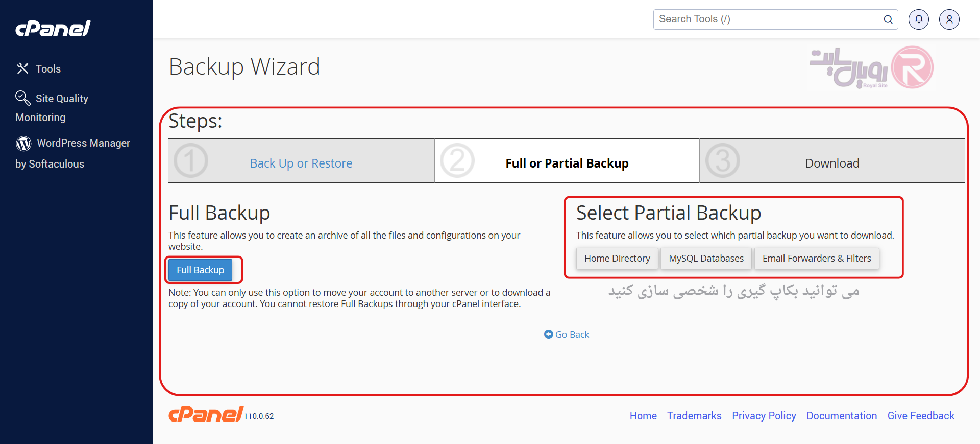
Task: Open the user account icon
Action: click(x=949, y=19)
